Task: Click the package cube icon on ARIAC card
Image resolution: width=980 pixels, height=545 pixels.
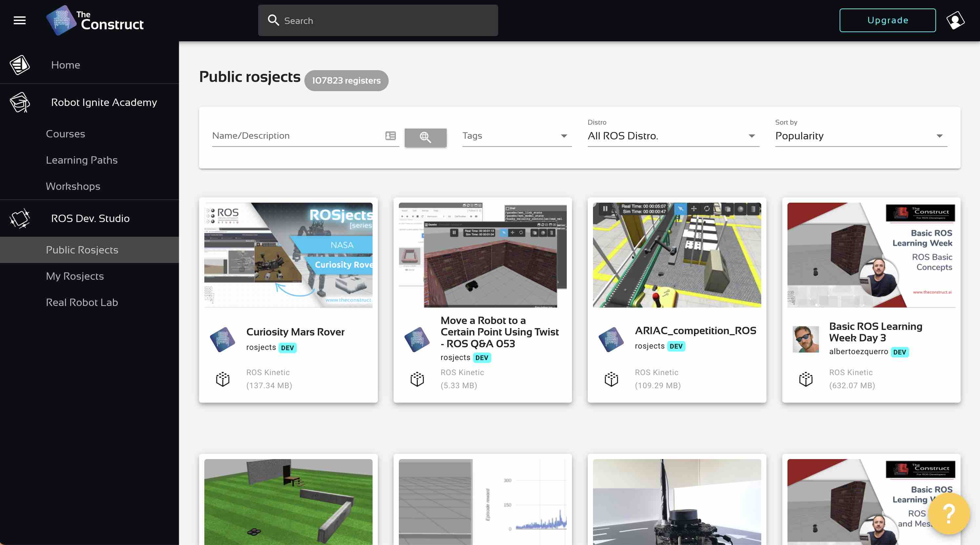Action: coord(611,379)
